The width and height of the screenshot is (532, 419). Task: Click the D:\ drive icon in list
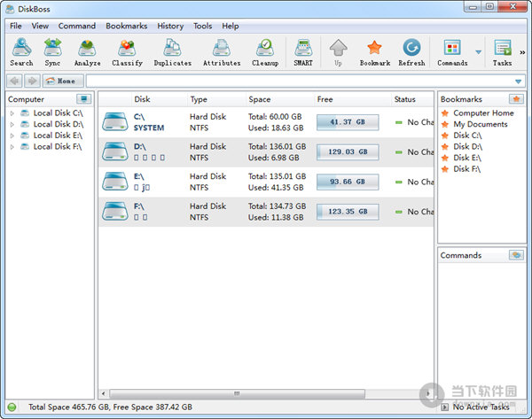coord(115,151)
